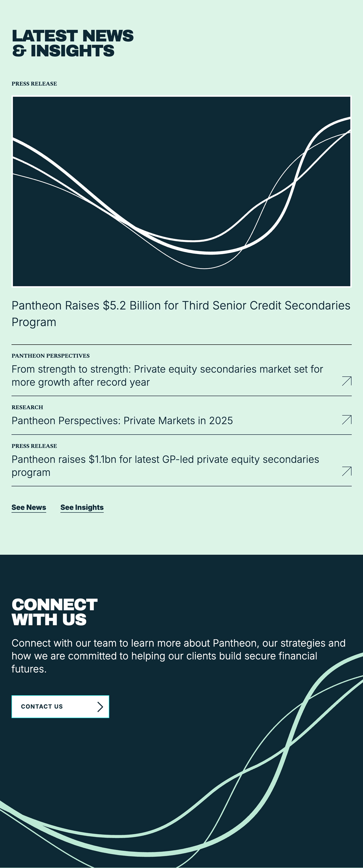This screenshot has height=868, width=363.
Task: Click Press Release label above the $1.1bn article
Action: click(34, 446)
